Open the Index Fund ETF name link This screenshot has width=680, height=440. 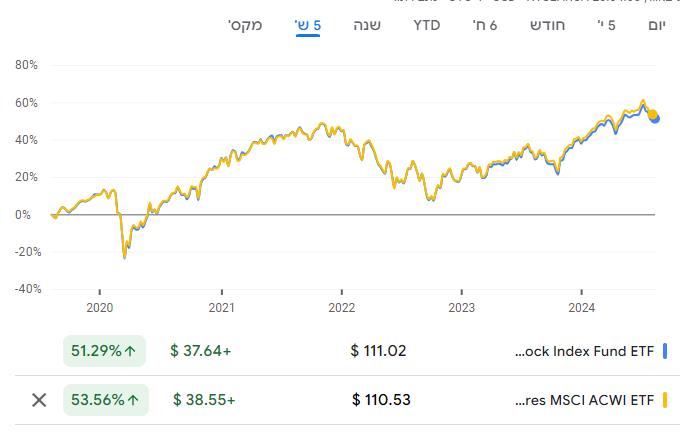pos(584,351)
